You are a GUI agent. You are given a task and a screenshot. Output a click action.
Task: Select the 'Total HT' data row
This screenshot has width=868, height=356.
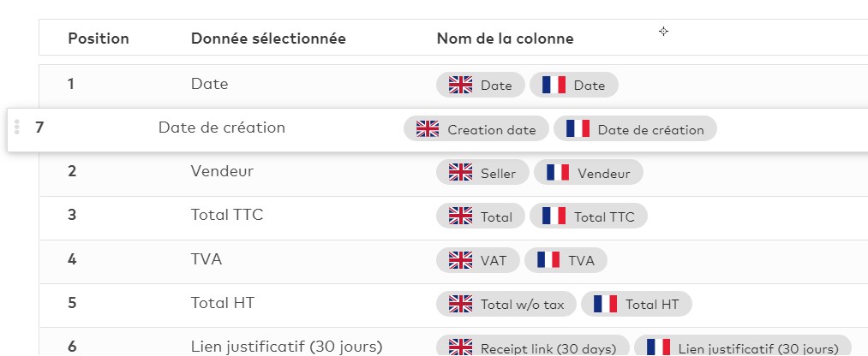pos(453,304)
